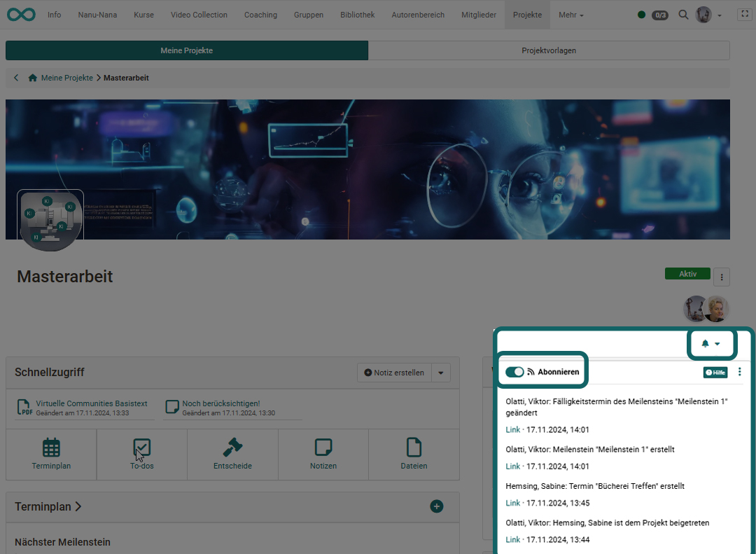The height and width of the screenshot is (554, 756).
Task: Click the Link for Bücherei Treffen entry
Action: coord(512,503)
